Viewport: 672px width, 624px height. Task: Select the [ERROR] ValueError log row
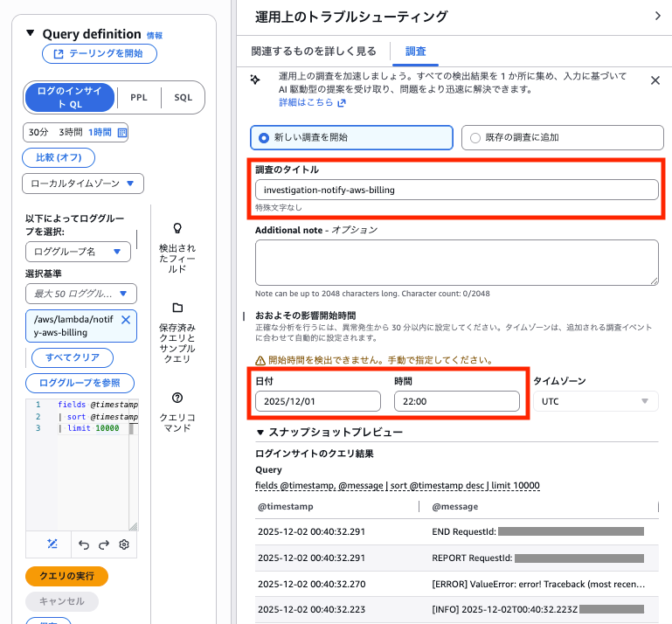456,584
